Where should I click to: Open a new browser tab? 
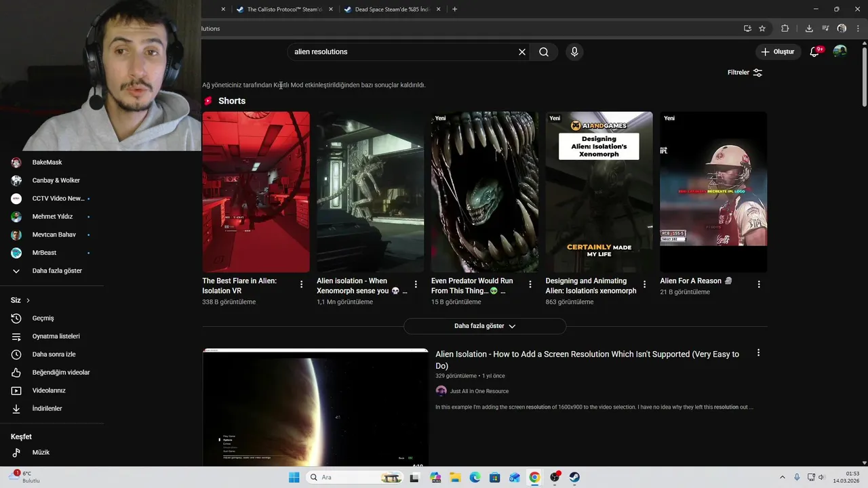[454, 9]
